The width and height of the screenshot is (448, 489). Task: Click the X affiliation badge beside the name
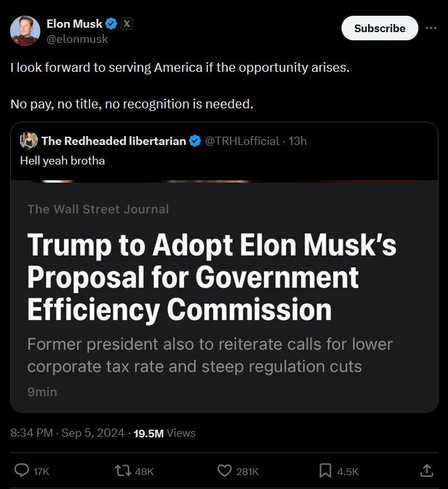pyautogui.click(x=127, y=24)
